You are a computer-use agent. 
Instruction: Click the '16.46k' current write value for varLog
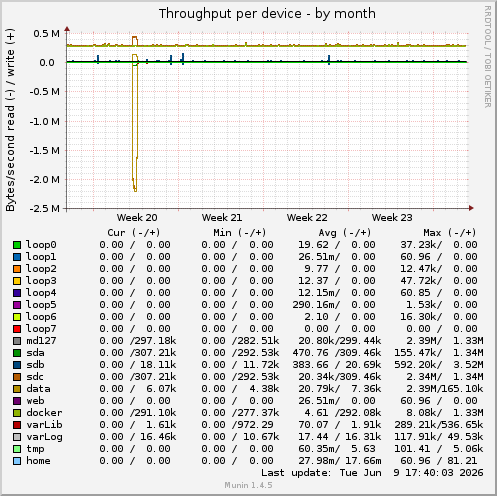point(158,437)
